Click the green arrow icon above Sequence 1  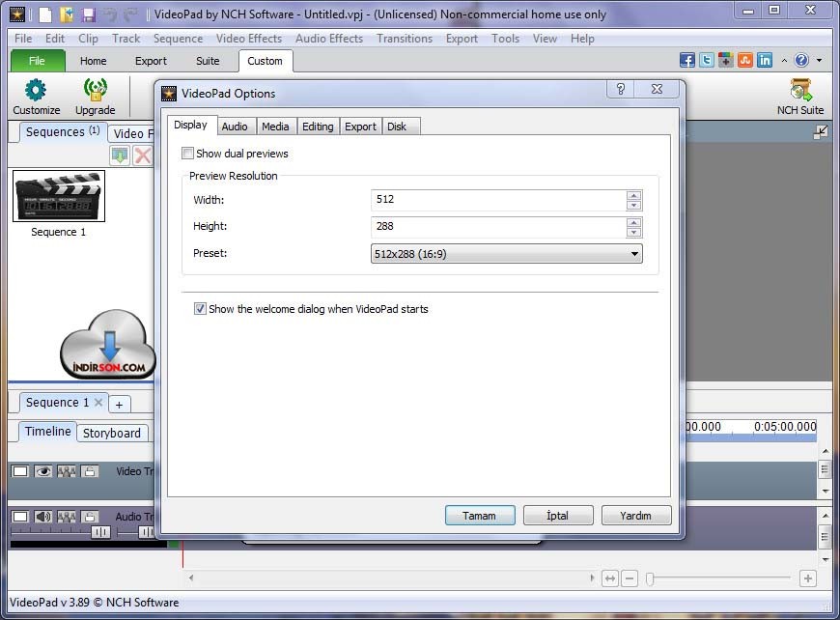tap(120, 155)
